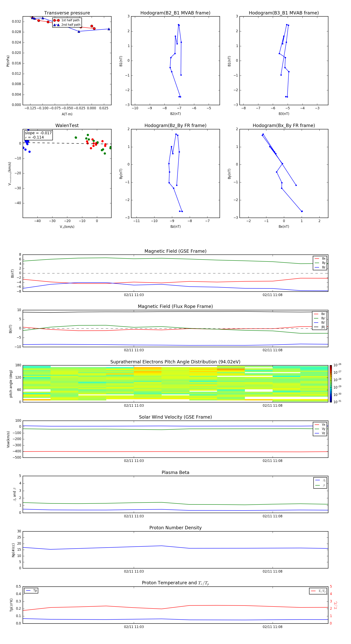Click the "Hodogram(Bz_By FR frame)" title

(x=175, y=125)
